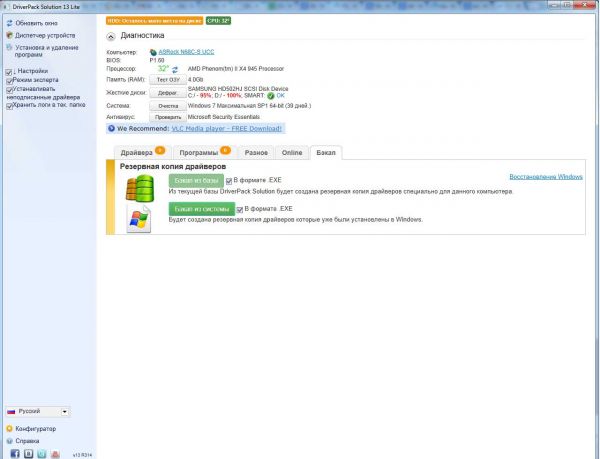This screenshot has width=600, height=459.
Task: Open the Facebook social icon
Action: coord(15,454)
